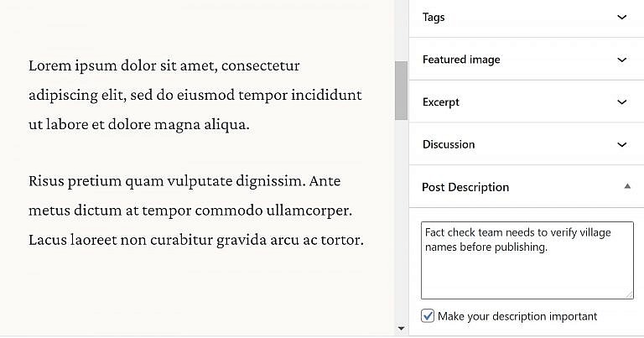This screenshot has height=338, width=644.
Task: Expand the Excerpt section arrow
Action: click(x=621, y=102)
